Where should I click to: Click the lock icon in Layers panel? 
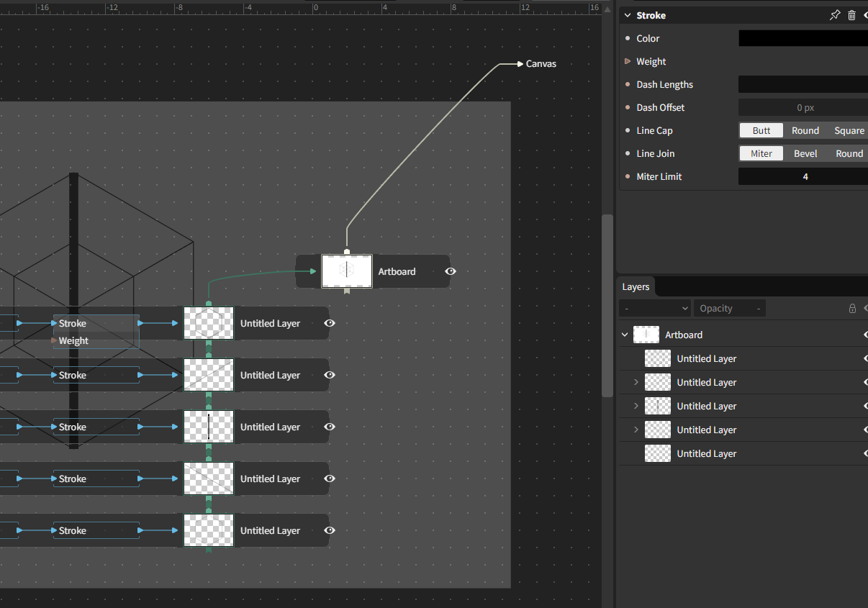tap(852, 309)
